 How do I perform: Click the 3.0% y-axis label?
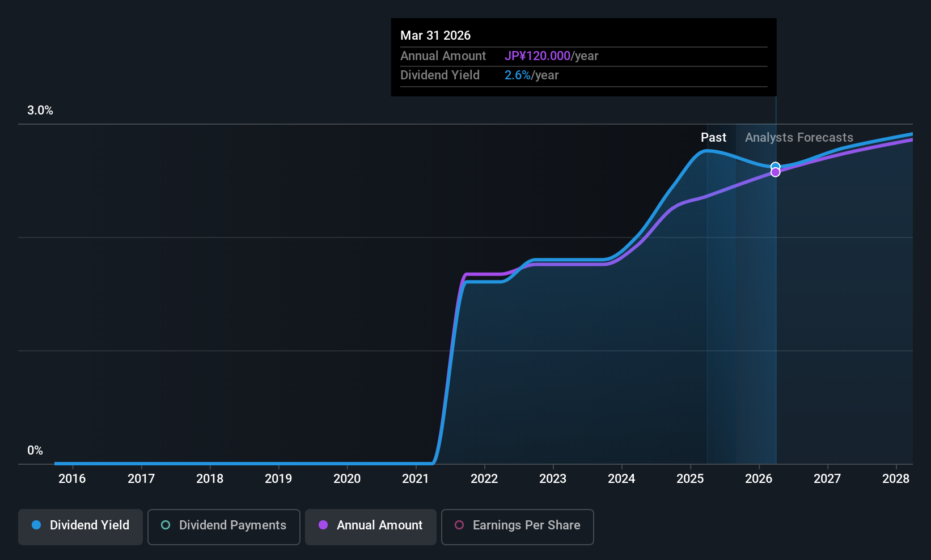[40, 111]
